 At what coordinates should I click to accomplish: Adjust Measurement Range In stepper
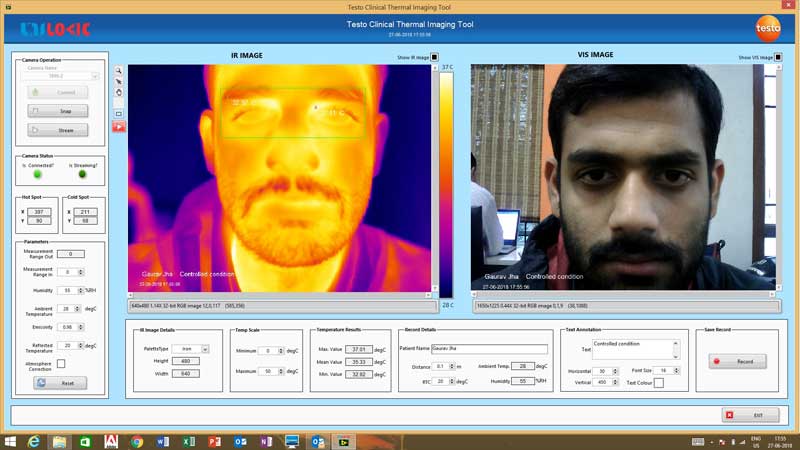(x=81, y=272)
